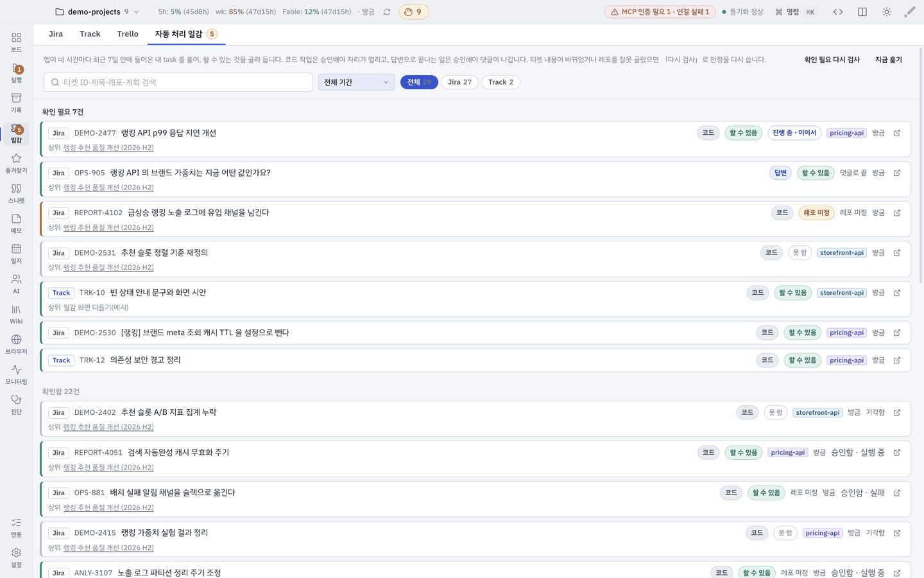This screenshot has height=578, width=924.
Task: Open the 실행 sidebar section
Action: pos(16,73)
